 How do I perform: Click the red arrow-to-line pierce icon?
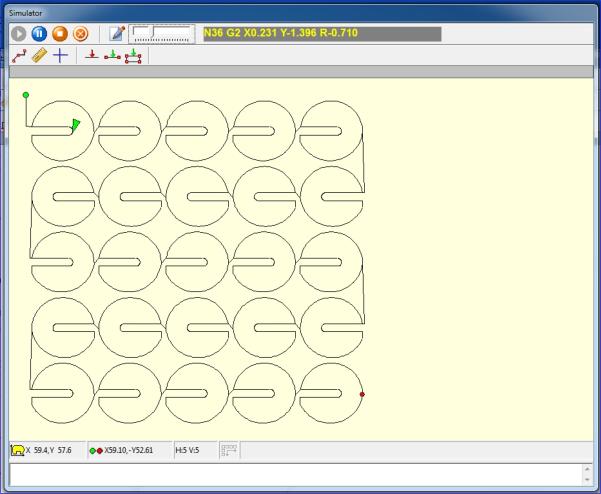coord(92,54)
